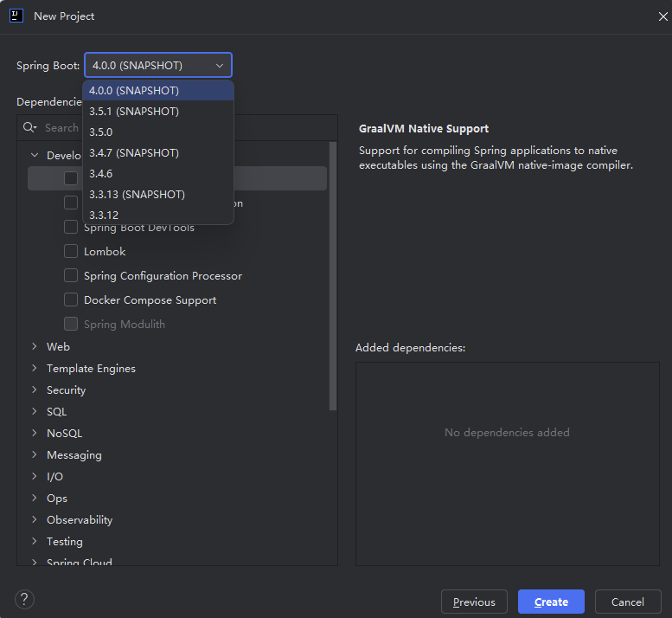The image size is (672, 618).
Task: Expand the Security category
Action: 35,389
